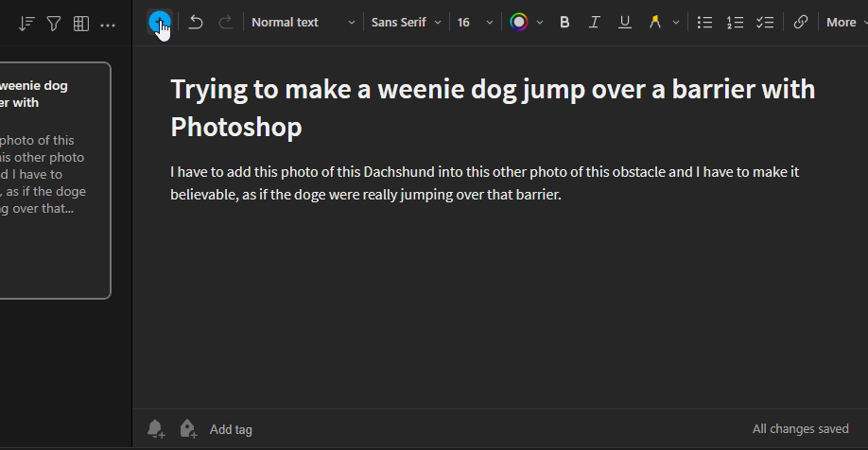Click the All changes saved status
868x450 pixels.
click(801, 429)
